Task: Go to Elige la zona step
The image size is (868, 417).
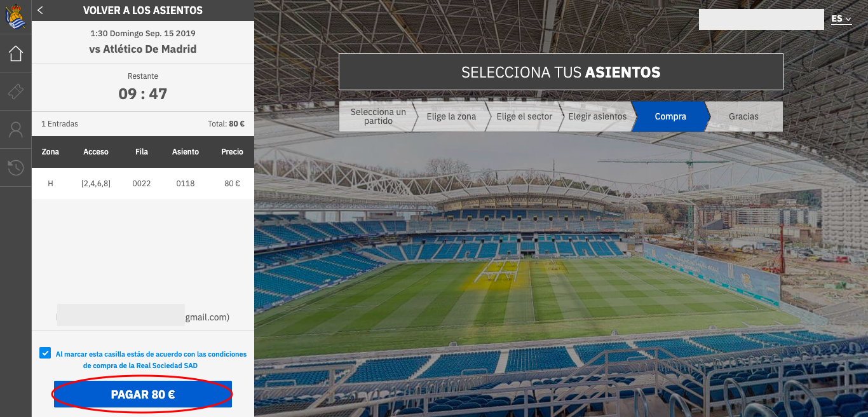Action: click(x=451, y=116)
